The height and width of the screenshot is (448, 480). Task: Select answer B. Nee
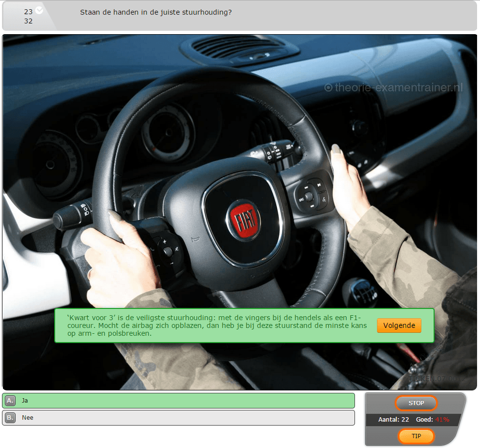pos(178,418)
